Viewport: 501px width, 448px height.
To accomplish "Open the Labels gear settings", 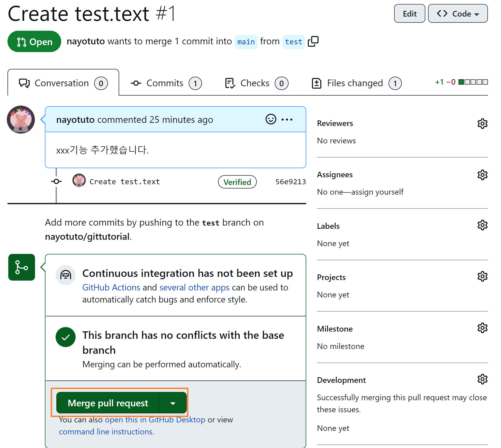I will pyautogui.click(x=482, y=225).
